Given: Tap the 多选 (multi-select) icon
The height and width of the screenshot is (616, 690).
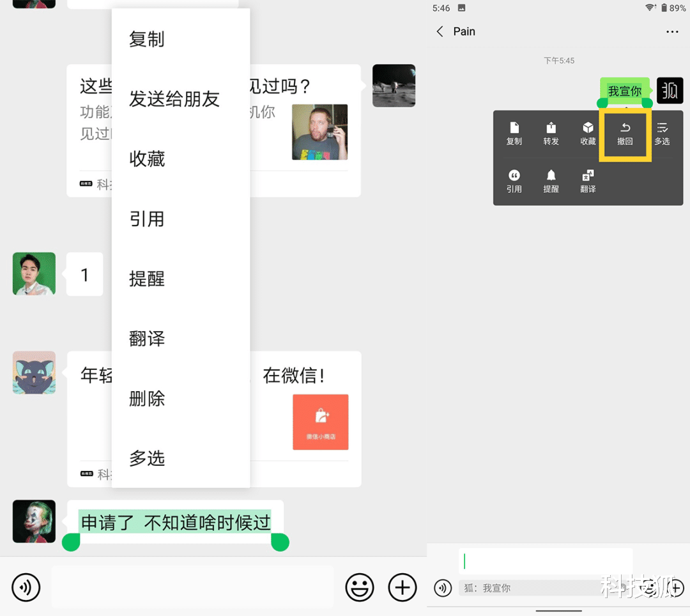Looking at the screenshot, I should pyautogui.click(x=663, y=133).
